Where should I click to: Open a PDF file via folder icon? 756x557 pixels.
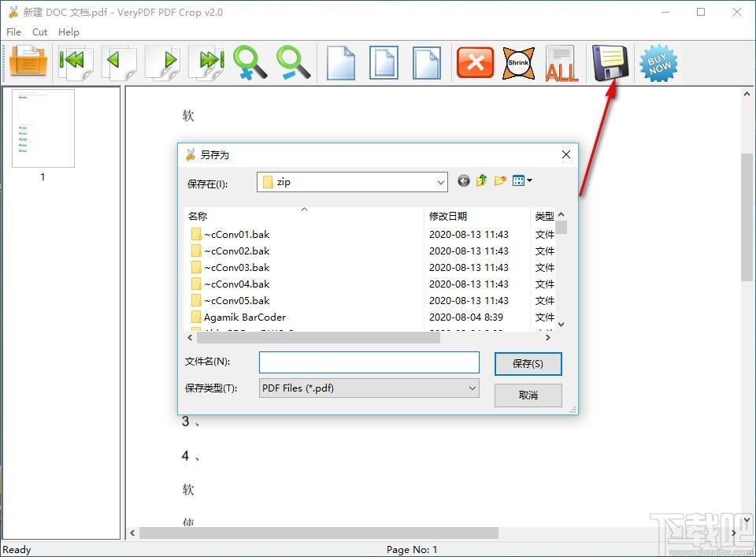(x=28, y=61)
